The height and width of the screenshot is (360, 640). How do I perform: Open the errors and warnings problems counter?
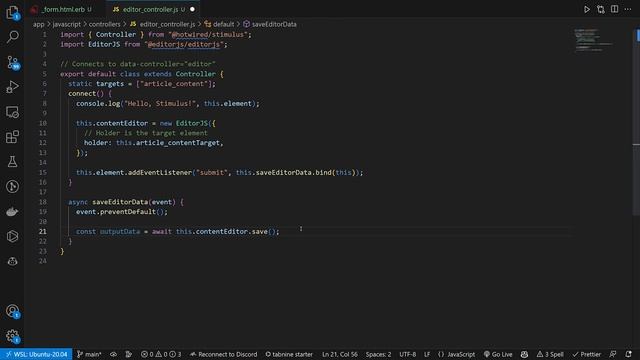[x=161, y=354]
